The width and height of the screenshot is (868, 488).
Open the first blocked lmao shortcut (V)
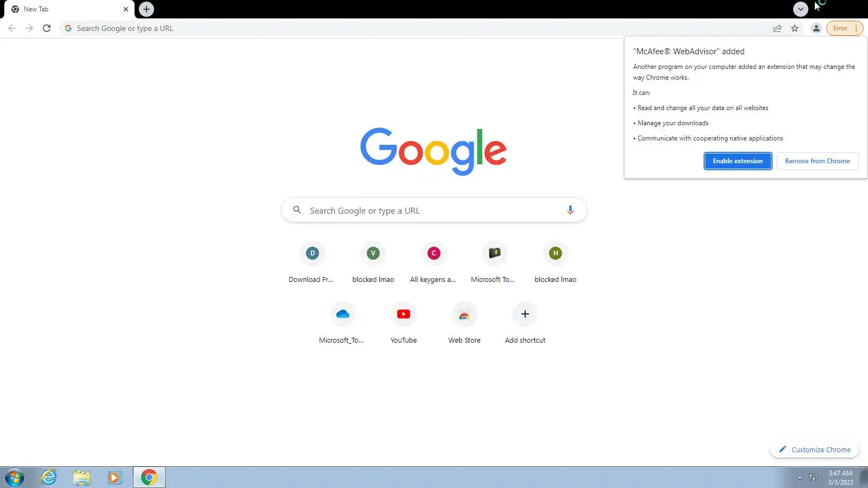click(373, 263)
